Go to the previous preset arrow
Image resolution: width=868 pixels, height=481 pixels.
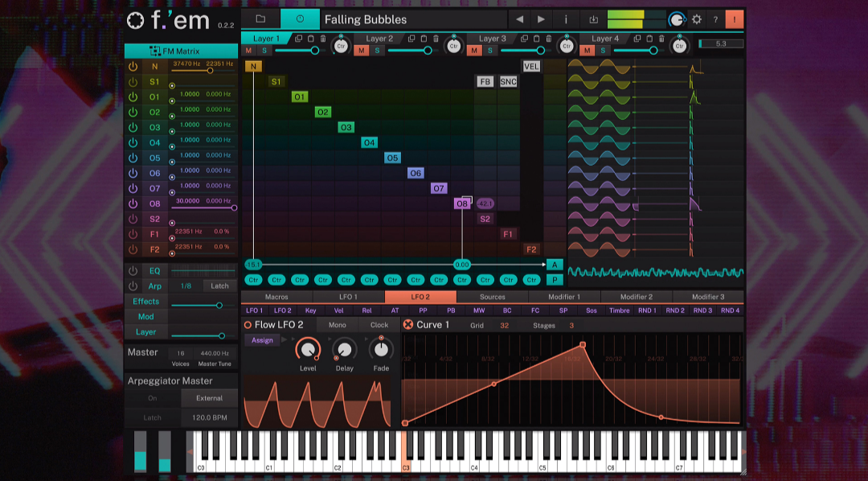[x=519, y=19]
